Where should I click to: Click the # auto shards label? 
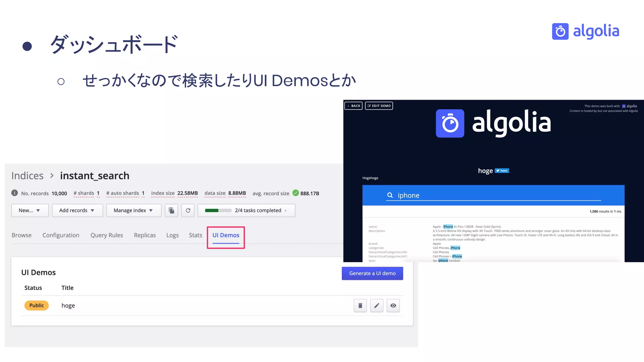pyautogui.click(x=123, y=193)
